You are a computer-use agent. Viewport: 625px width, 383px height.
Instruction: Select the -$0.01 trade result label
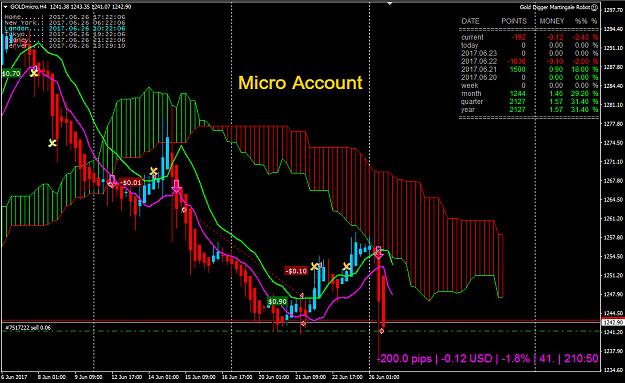[x=131, y=183]
